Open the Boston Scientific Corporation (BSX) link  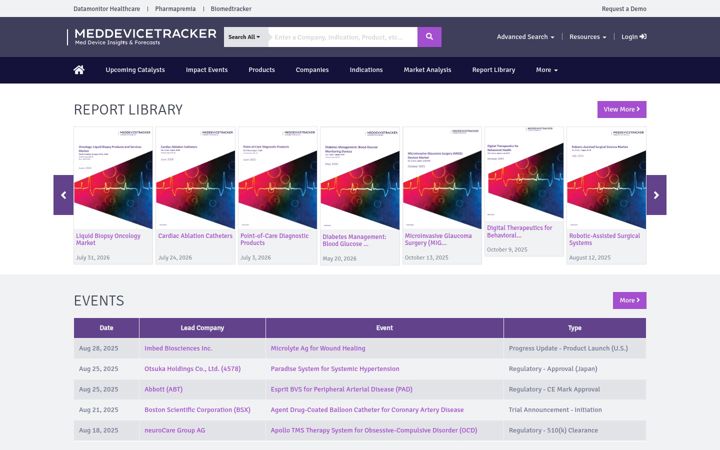coord(197,410)
